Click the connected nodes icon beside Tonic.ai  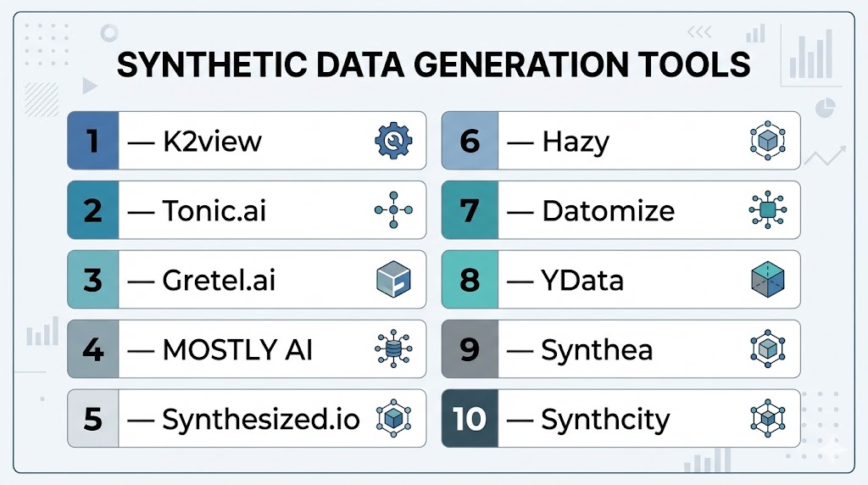click(392, 210)
